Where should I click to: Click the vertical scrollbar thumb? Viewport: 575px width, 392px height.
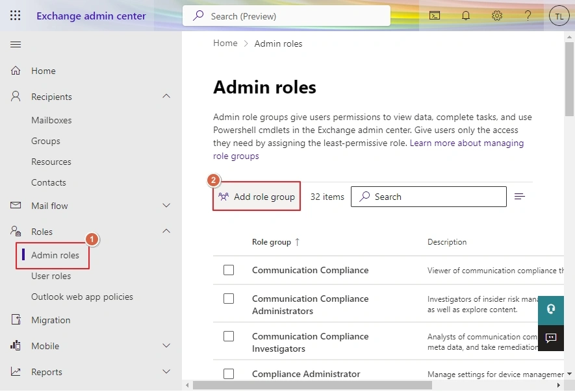569,79
